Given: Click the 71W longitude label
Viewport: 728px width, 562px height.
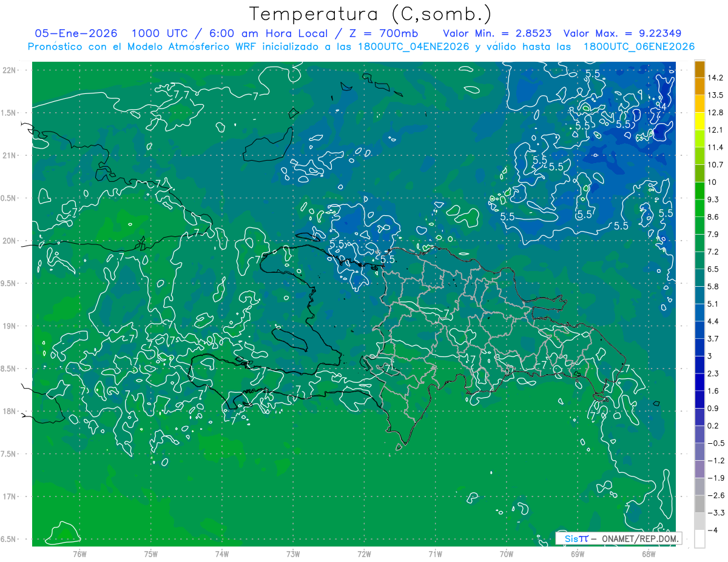Looking at the screenshot, I should point(435,554).
